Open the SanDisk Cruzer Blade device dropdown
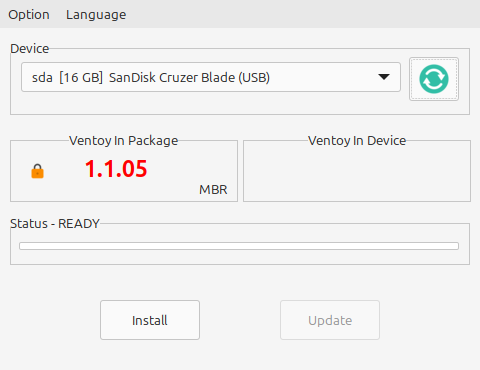This screenshot has height=370, width=480. [211, 77]
